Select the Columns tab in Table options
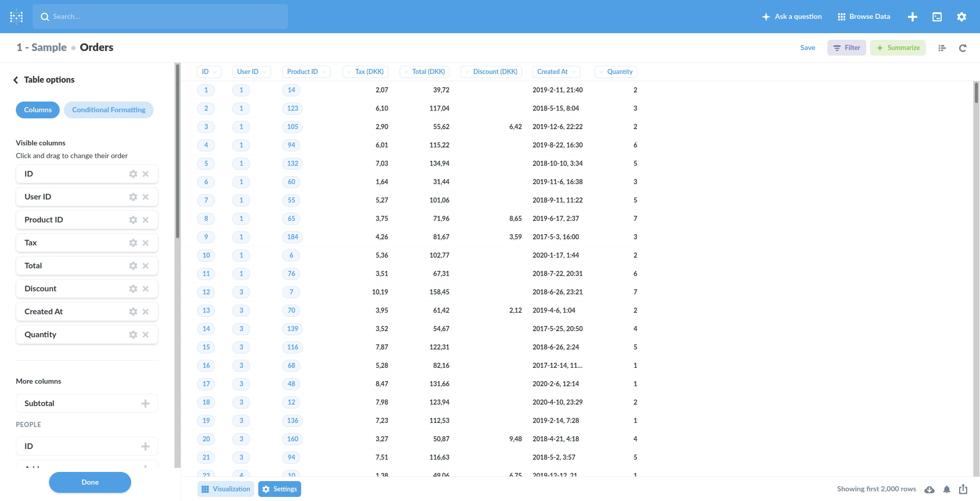Image resolution: width=980 pixels, height=501 pixels. coord(37,110)
